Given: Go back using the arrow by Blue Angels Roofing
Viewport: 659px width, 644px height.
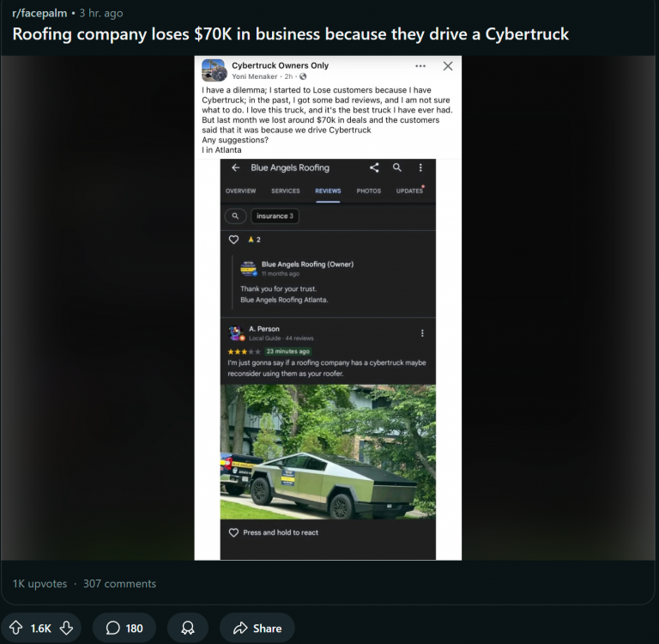Looking at the screenshot, I should point(235,167).
